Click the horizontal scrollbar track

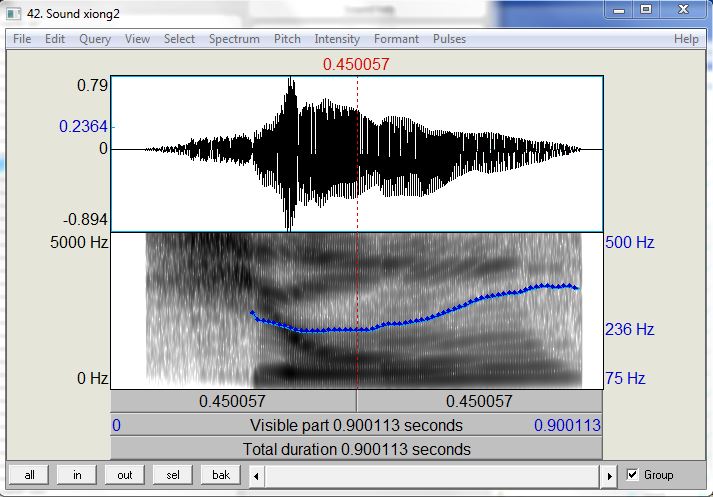(432, 476)
